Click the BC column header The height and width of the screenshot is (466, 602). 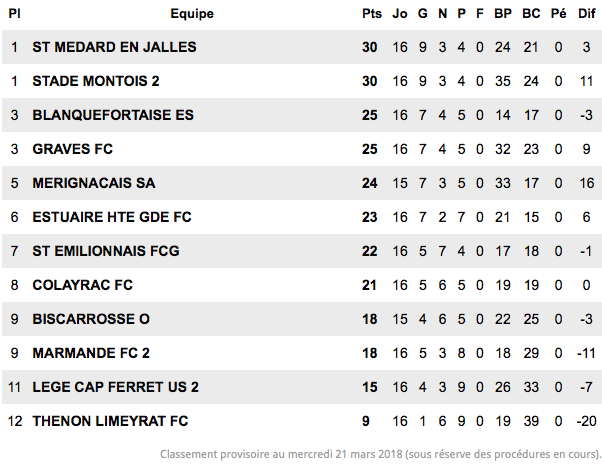point(531,14)
